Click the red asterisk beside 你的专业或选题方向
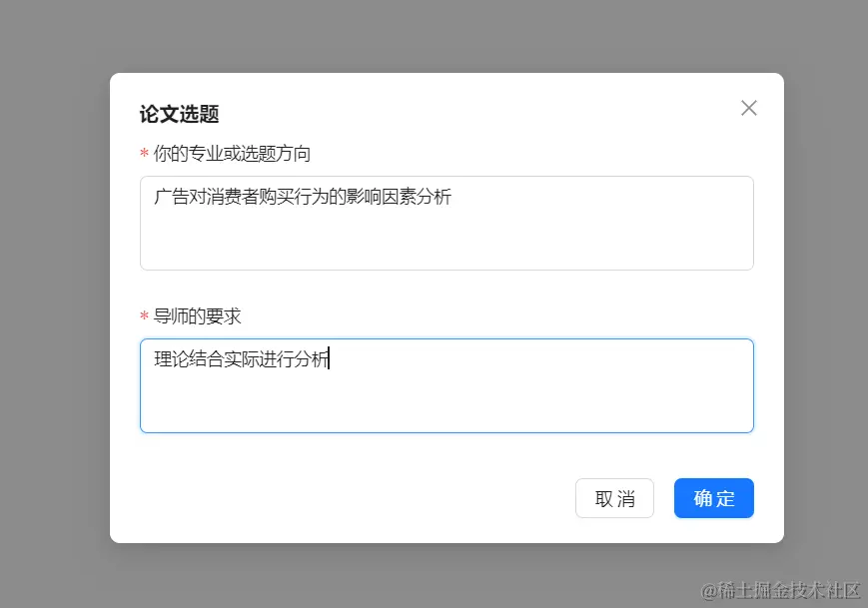This screenshot has width=868, height=608. [142, 154]
